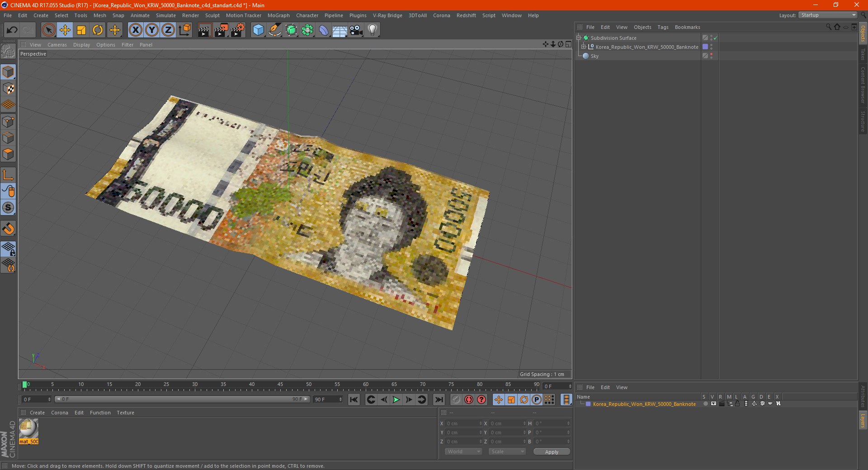Toggle Subdivision Surface enable checkmark

[x=716, y=38]
